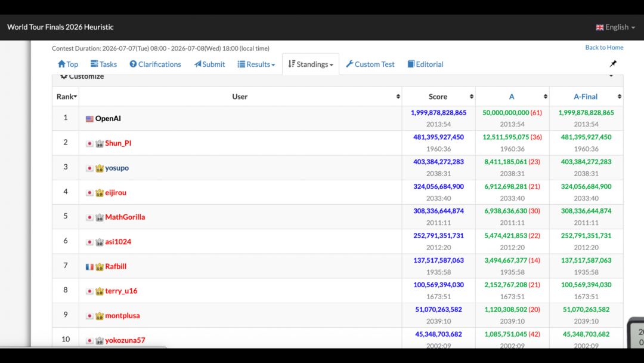Screen dimensions: 644x363
Task: Click World Tour Finals 2026 Heuristic title
Action: point(60,27)
